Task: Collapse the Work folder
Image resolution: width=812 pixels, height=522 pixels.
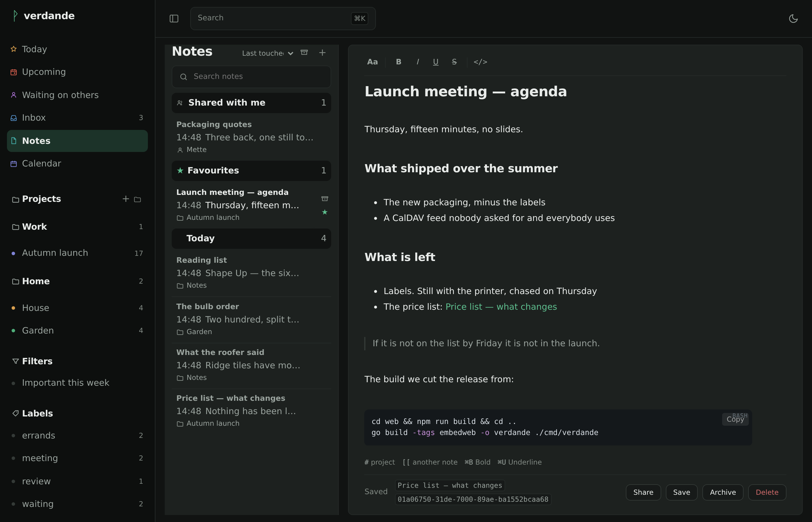Action: point(77,227)
